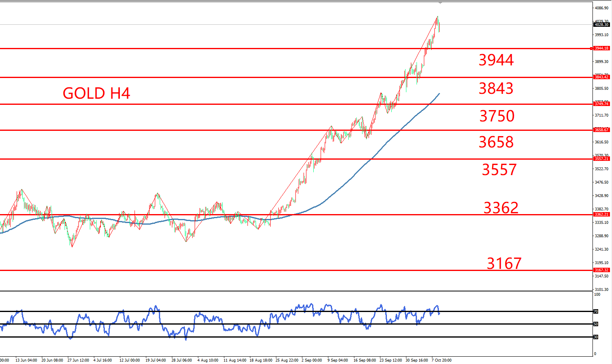Select the 3750 level label text

497,116
